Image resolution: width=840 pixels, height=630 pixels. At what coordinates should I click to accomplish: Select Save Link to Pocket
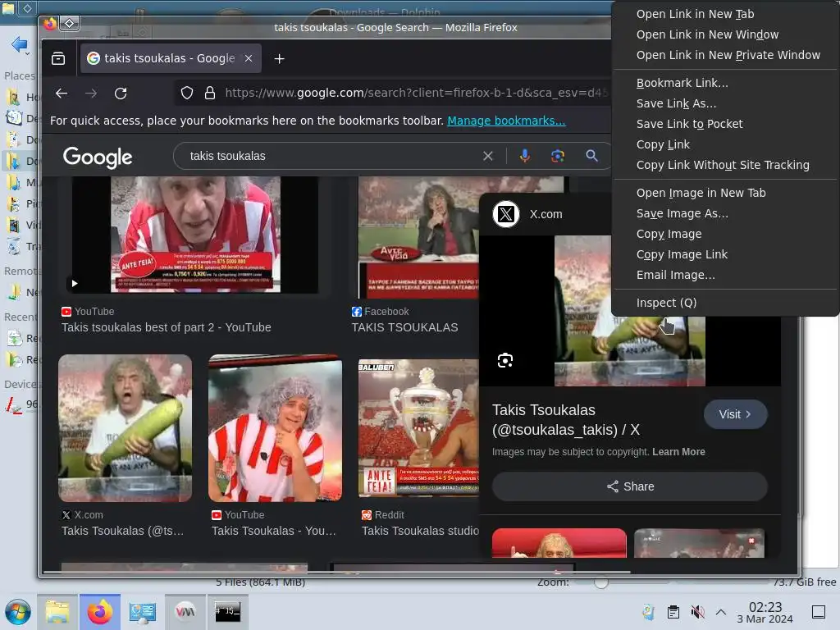[725, 124]
